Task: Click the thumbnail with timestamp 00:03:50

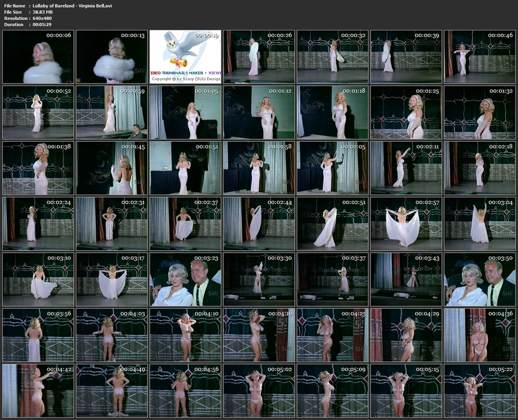Action: tap(479, 279)
